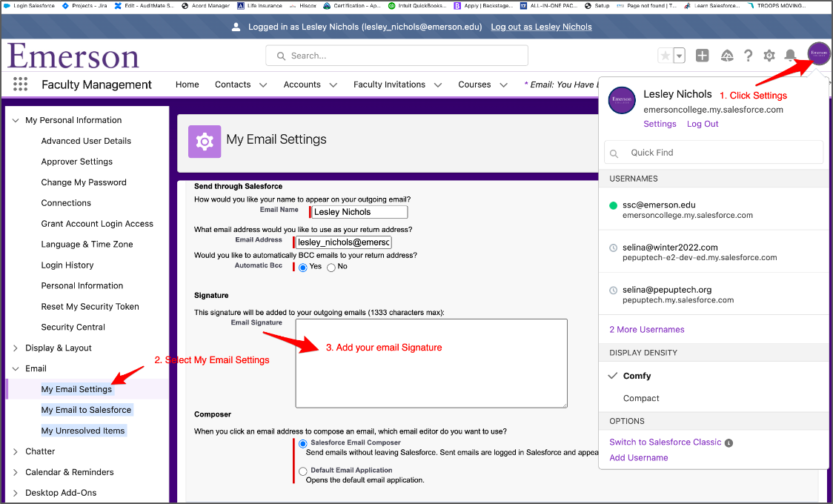
Task: Open the Faculty Invitations dropdown chevron
Action: click(438, 85)
